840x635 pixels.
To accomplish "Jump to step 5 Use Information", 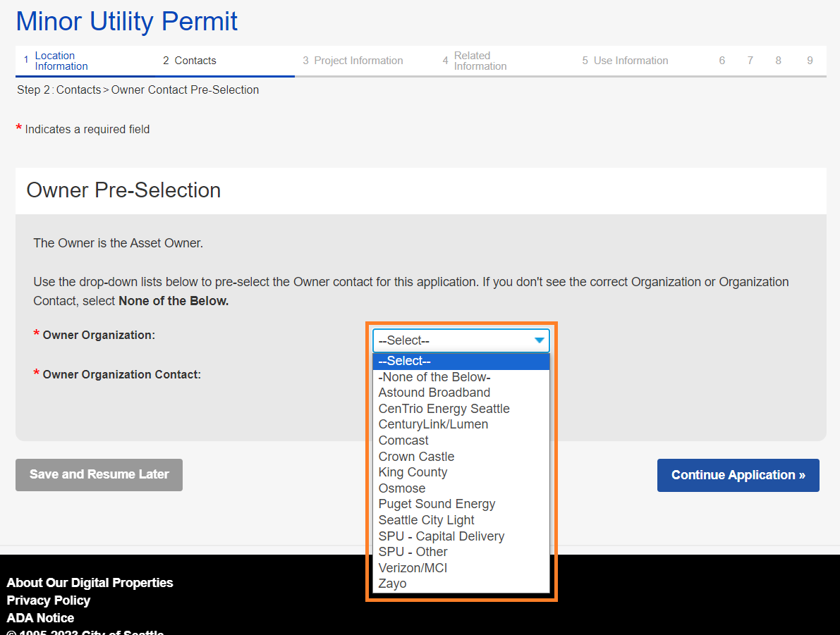I will [630, 61].
